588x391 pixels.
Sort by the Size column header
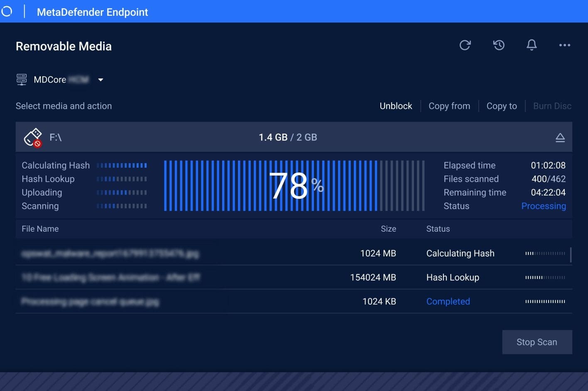[388, 229]
